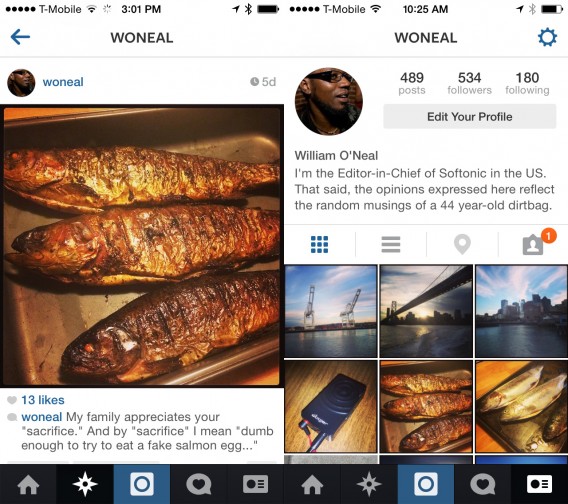Viewport: 568px width, 504px height.
Task: Switch to grid view of profile posts
Action: 320,244
